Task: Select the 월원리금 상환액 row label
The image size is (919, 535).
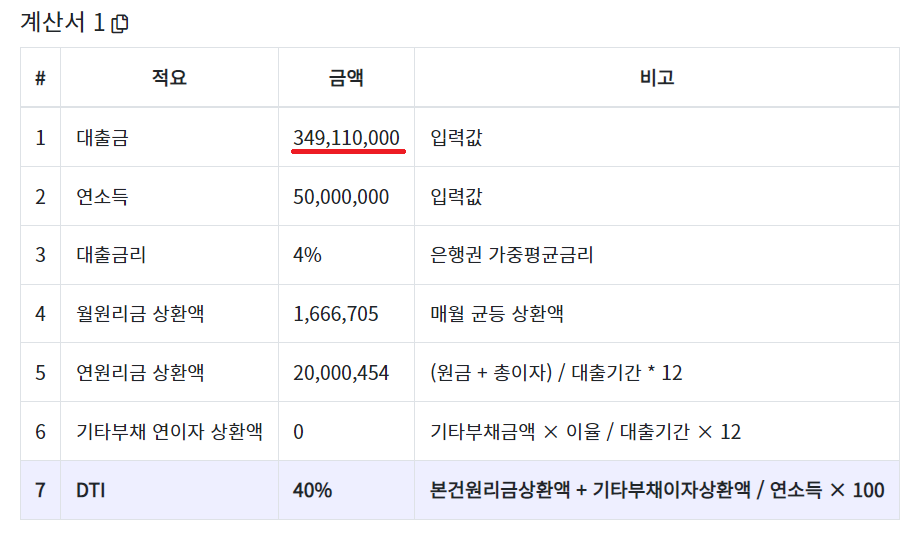Action: click(x=140, y=313)
